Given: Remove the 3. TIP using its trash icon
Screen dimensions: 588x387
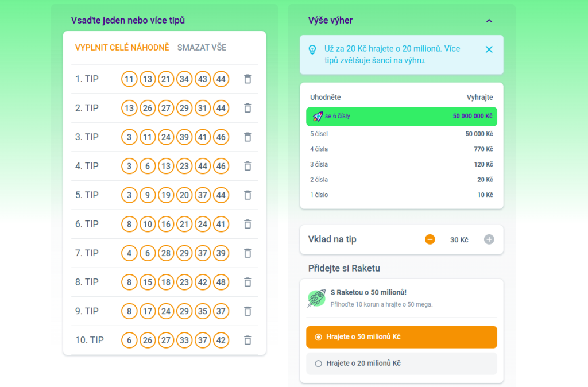Looking at the screenshot, I should pyautogui.click(x=247, y=137).
